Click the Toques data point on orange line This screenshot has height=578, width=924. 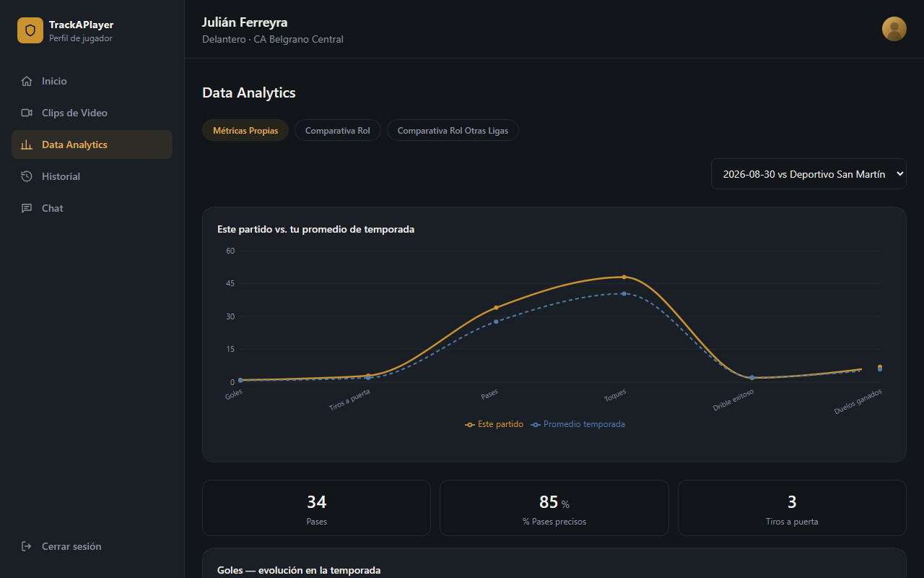624,277
